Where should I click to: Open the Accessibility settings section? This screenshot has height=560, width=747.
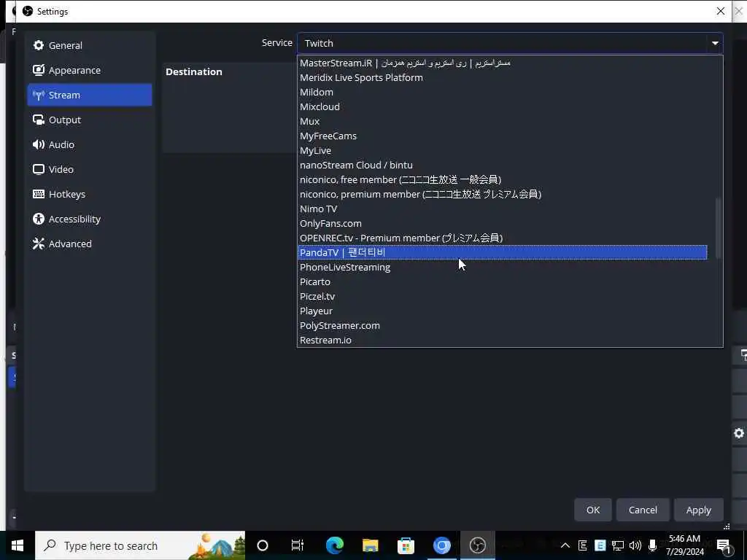click(x=90, y=219)
